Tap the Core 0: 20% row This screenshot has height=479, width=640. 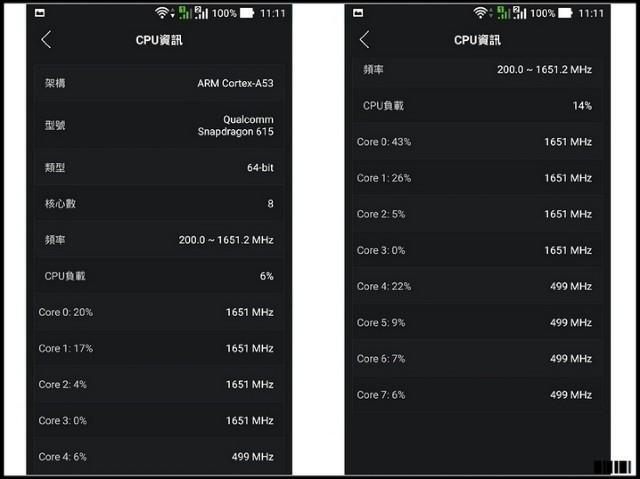click(x=158, y=312)
